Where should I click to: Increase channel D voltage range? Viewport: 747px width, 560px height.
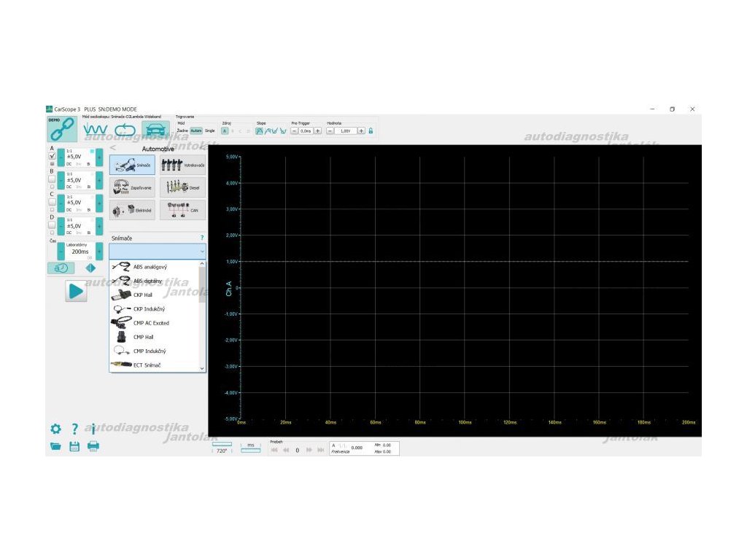(99, 226)
